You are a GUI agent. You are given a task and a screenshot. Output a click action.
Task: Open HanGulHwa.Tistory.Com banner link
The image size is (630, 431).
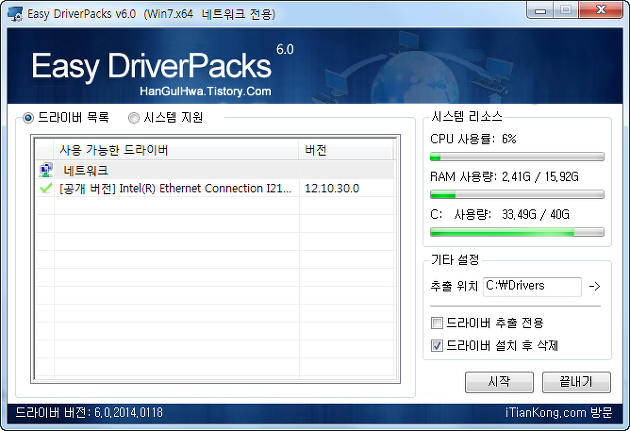coord(205,91)
